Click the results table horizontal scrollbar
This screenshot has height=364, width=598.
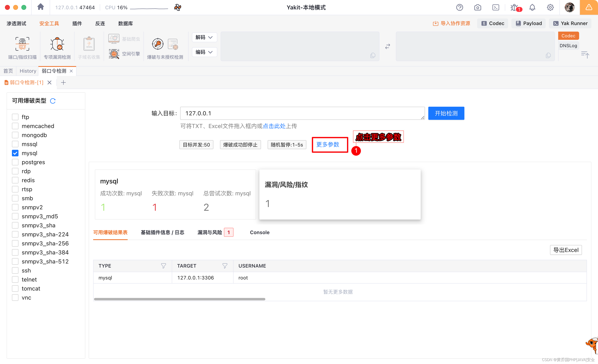179,299
